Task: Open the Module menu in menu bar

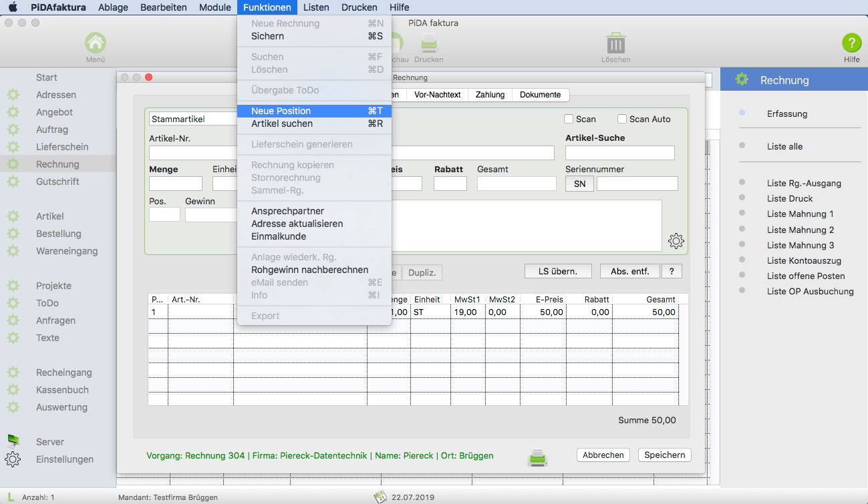Action: pyautogui.click(x=215, y=7)
